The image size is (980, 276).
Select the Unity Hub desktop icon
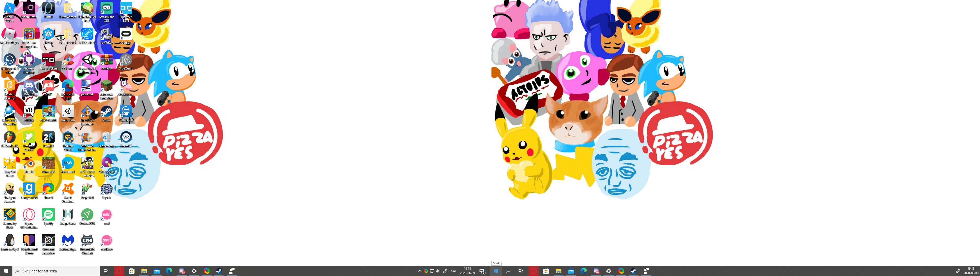[x=68, y=114]
